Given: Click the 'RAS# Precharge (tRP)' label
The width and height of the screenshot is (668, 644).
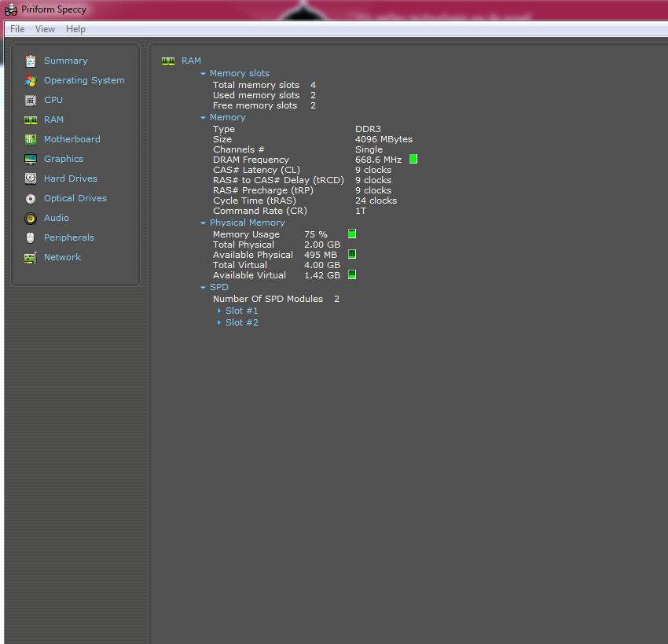Looking at the screenshot, I should 262,190.
